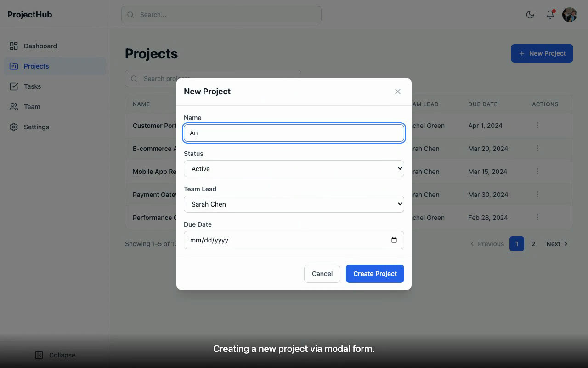Open the user avatar menu
588x368 pixels.
pos(570,15)
